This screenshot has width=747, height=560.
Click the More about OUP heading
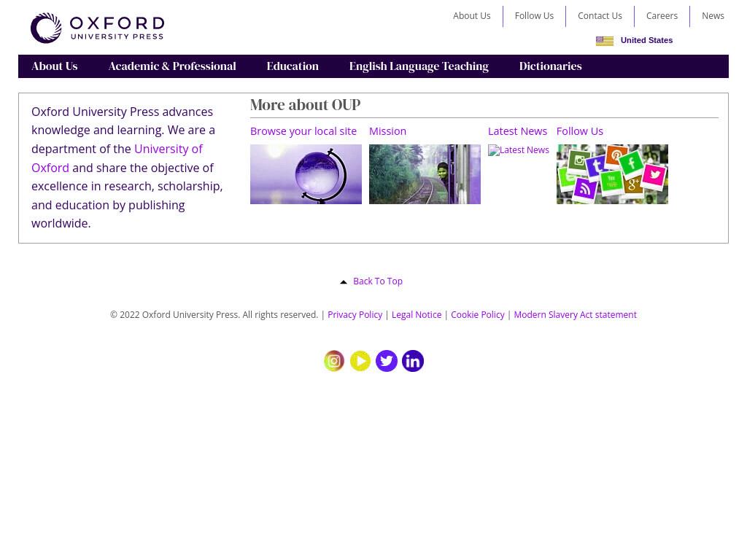306,105
